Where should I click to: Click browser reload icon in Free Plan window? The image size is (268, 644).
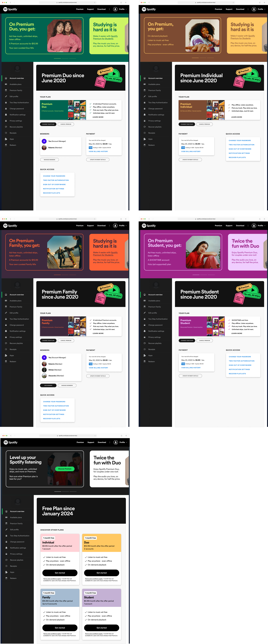pyautogui.click(x=95, y=436)
